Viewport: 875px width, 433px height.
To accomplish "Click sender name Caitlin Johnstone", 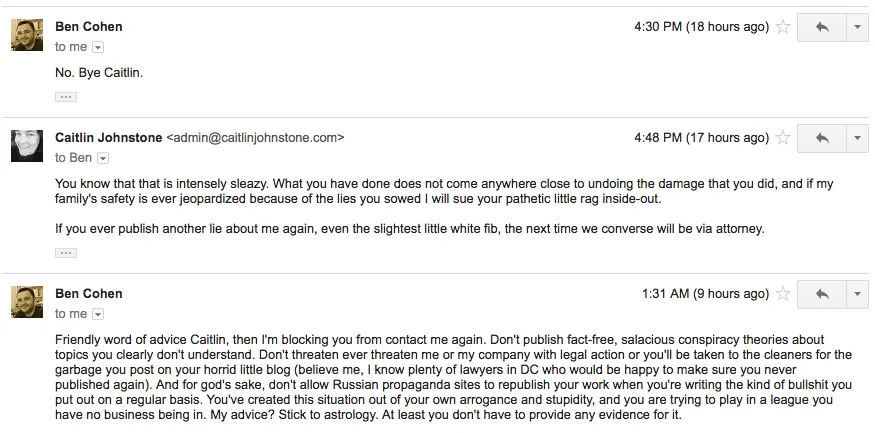I will click(109, 138).
